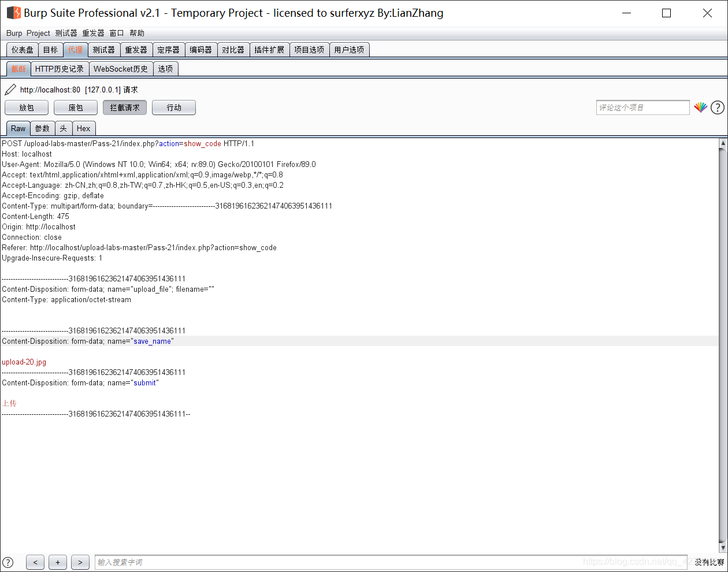Switch to the 重发器 main tab
Screen dimensions: 728x572
[136, 50]
